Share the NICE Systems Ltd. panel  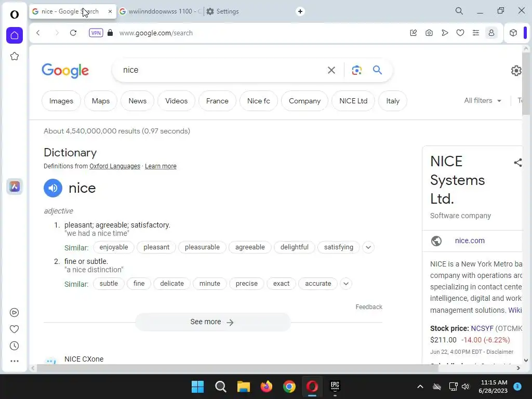(518, 163)
